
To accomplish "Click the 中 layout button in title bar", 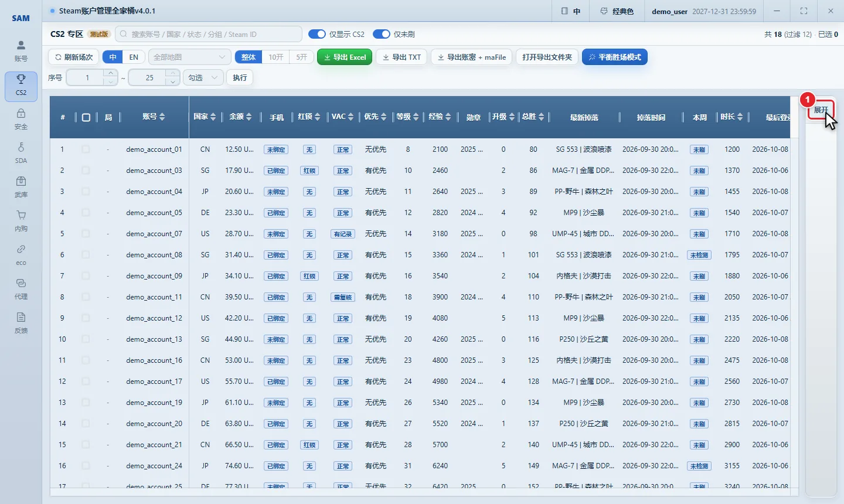I will 571,11.
